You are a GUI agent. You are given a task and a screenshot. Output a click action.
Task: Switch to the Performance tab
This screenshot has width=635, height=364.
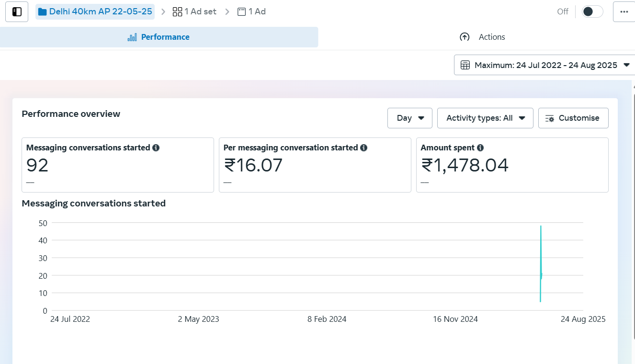[159, 37]
